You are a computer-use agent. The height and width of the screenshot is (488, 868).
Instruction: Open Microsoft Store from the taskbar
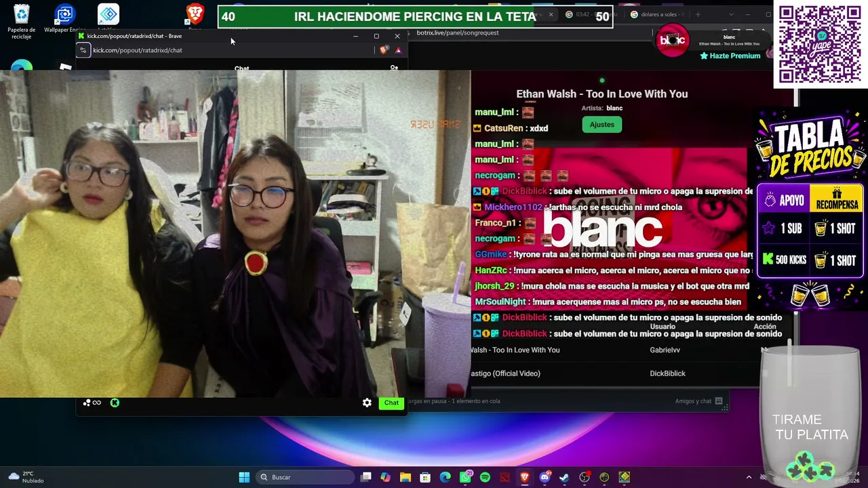(425, 477)
